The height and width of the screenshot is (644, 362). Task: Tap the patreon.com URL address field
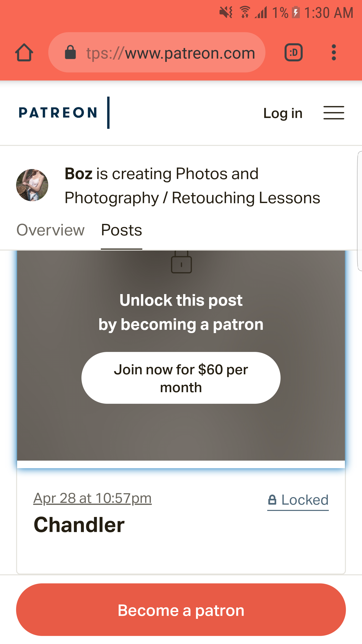[x=170, y=53]
